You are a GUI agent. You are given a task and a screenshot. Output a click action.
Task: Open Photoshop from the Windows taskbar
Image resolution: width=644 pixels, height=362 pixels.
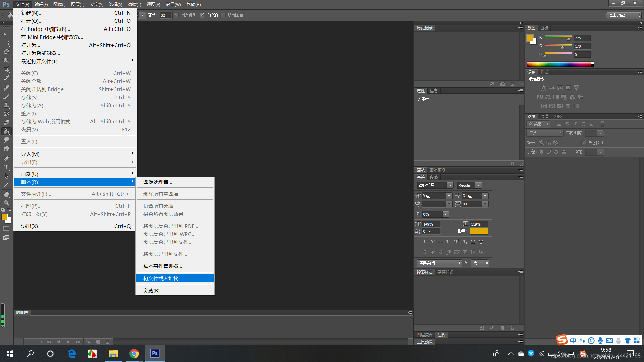pyautogui.click(x=155, y=353)
